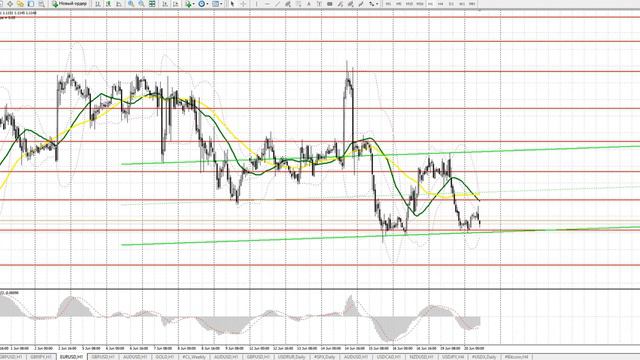Switch to the USDCAD,H1 chart tab
640x360 pixels.
[388, 357]
